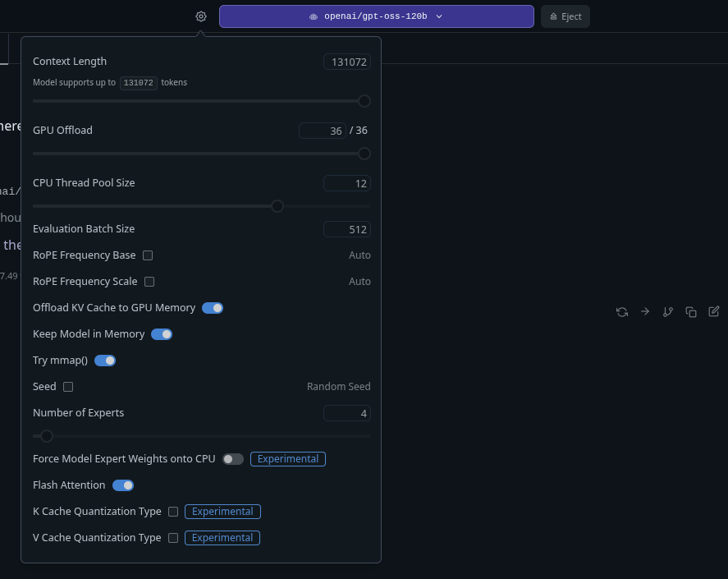
Task: Turn off Keep Model in Memory
Action: pos(162,333)
